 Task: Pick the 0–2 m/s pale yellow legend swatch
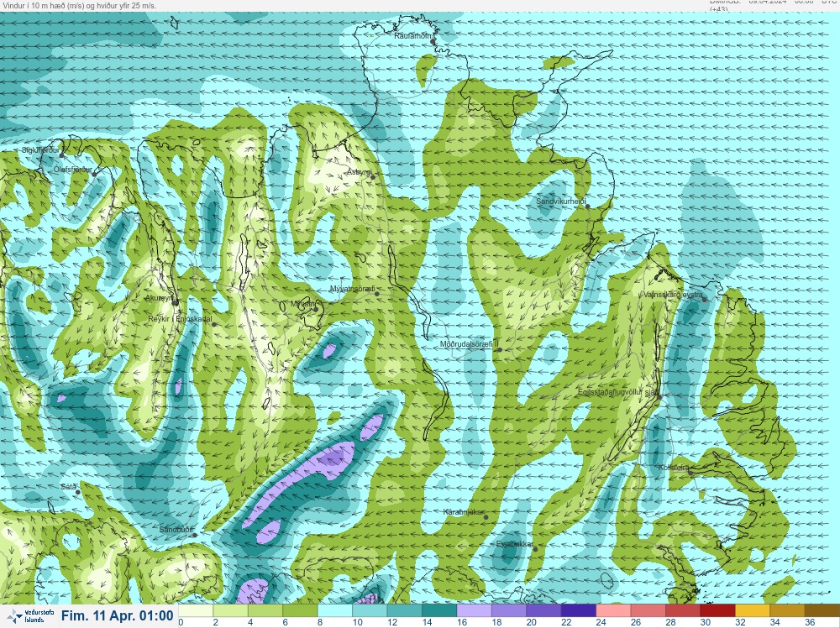pos(196,610)
